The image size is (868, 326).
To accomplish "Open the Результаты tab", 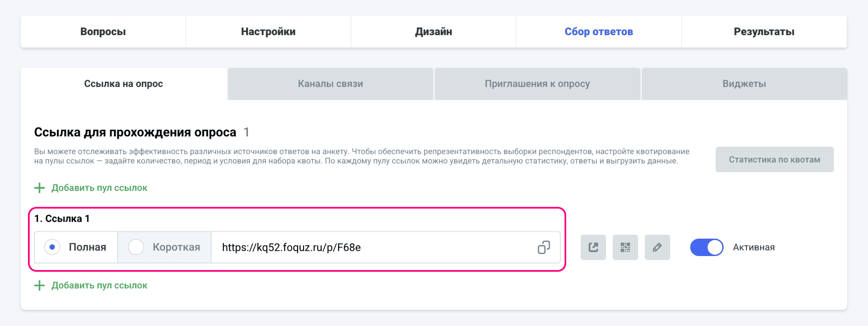I will 764,32.
